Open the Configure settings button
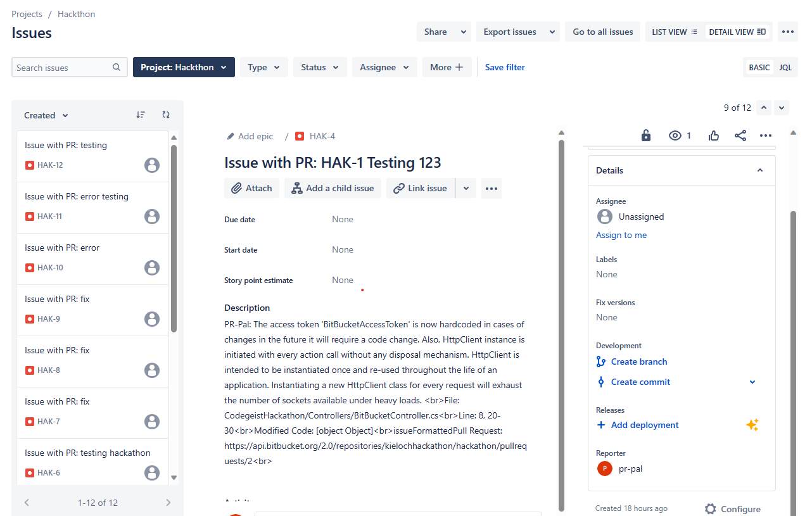The width and height of the screenshot is (812, 516). point(733,509)
